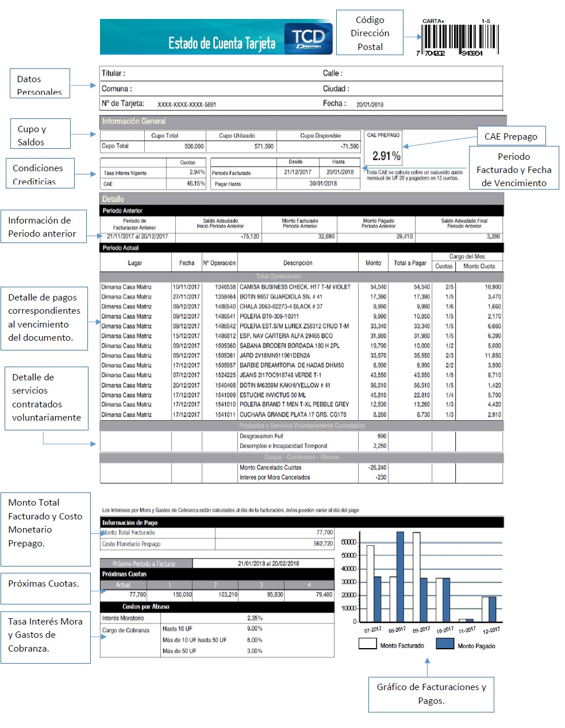Viewport: 565px width, 728px height.
Task: Select row 'BOTIN 9657 GUARDIOLA SN. # 41'
Action: click(x=301, y=297)
